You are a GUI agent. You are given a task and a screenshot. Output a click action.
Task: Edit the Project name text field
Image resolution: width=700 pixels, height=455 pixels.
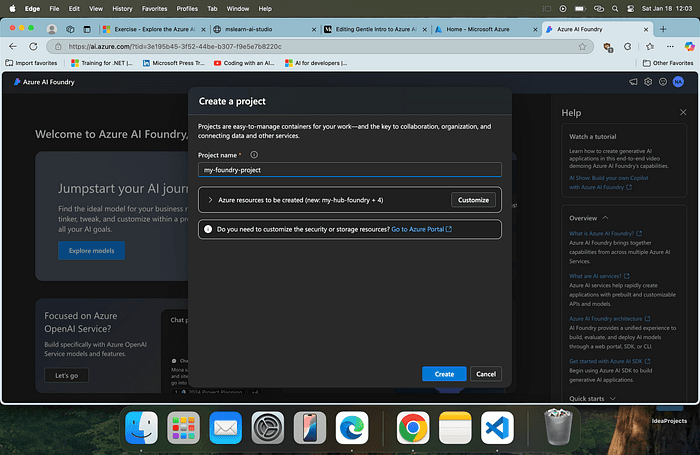(x=350, y=170)
